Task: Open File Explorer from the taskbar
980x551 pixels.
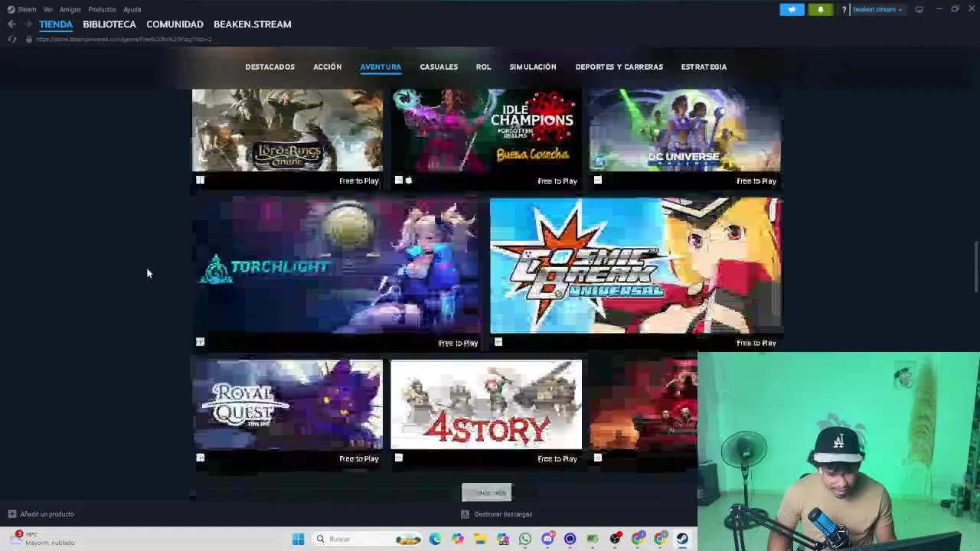Action: [480, 539]
